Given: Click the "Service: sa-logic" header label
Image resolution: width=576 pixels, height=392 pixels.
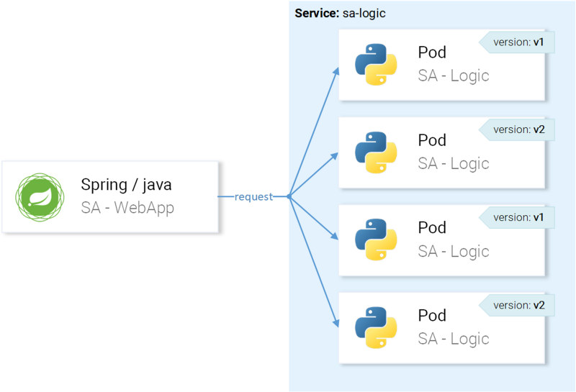Looking at the screenshot, I should coord(341,14).
